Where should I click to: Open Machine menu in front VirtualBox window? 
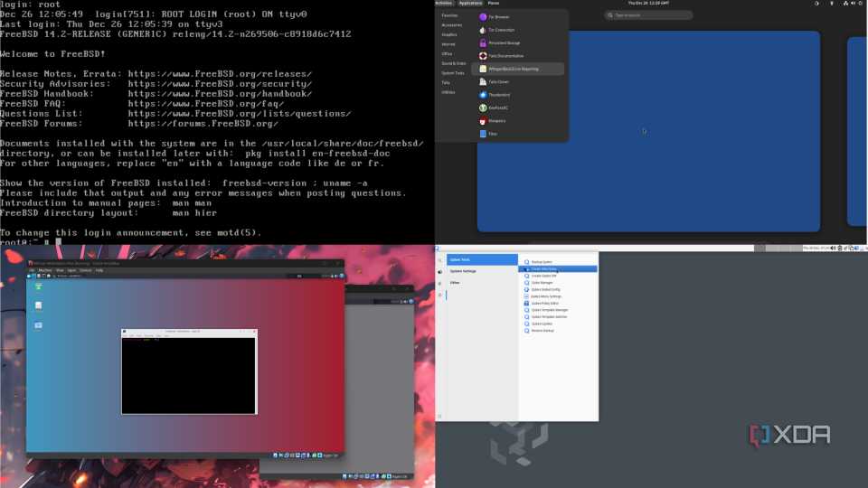[45, 270]
